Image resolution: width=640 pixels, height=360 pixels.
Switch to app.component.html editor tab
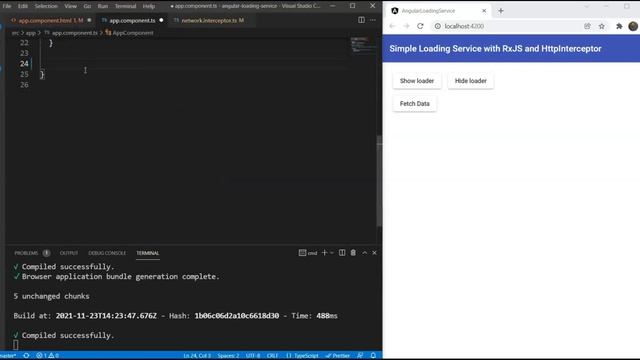coord(51,20)
